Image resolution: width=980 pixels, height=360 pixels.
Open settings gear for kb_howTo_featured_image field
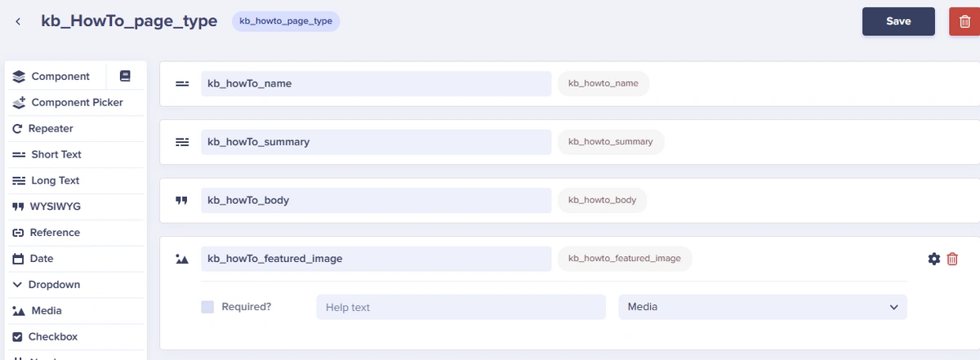pyautogui.click(x=934, y=259)
